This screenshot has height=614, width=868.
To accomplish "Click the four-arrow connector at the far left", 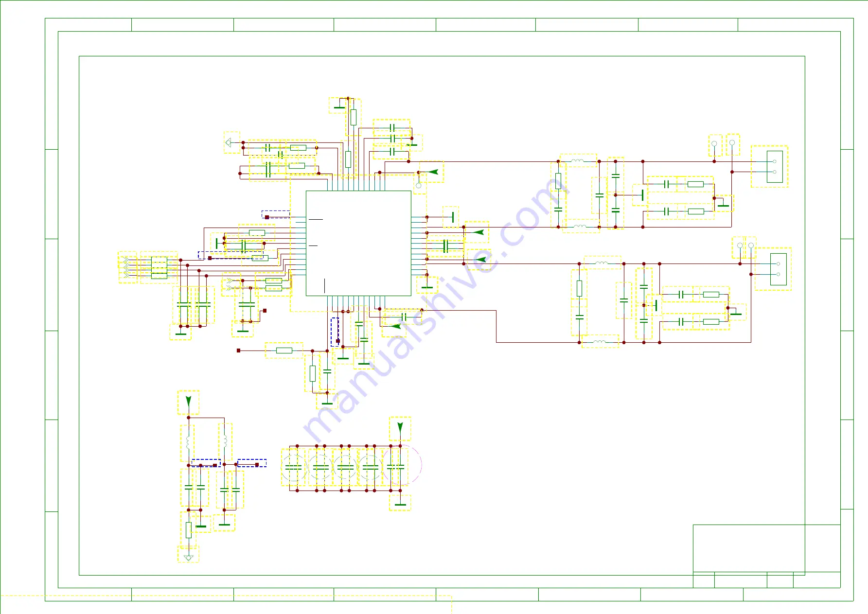I will pos(126,267).
